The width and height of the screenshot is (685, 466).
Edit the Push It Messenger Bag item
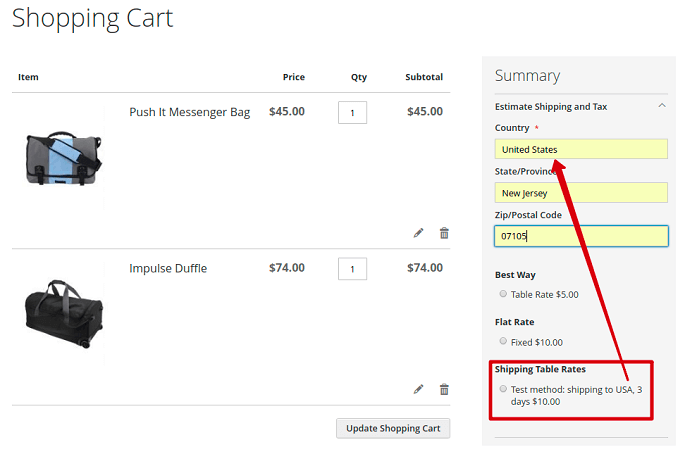tap(419, 233)
